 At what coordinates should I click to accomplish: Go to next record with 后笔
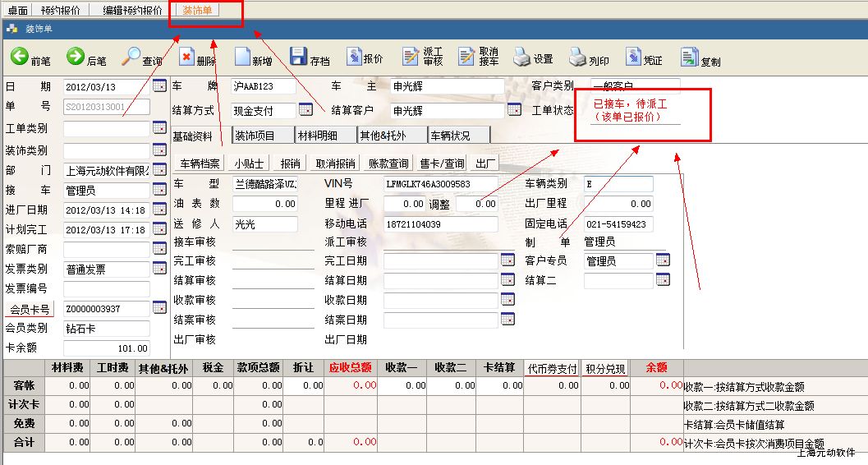[76, 58]
